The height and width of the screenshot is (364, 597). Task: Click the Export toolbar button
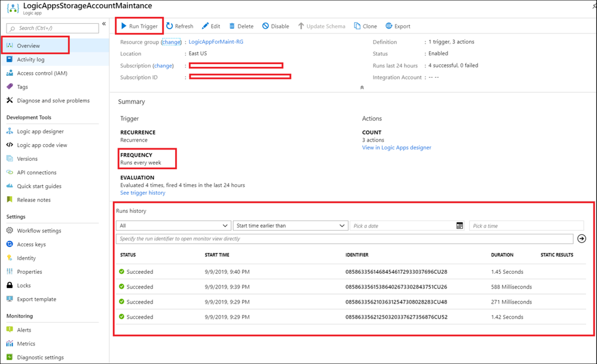click(x=398, y=26)
